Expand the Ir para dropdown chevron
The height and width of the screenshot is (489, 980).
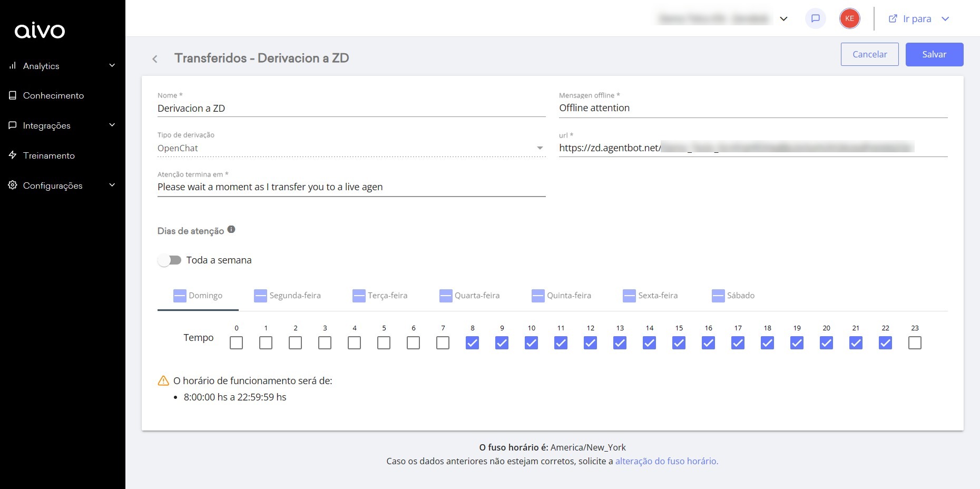(945, 19)
